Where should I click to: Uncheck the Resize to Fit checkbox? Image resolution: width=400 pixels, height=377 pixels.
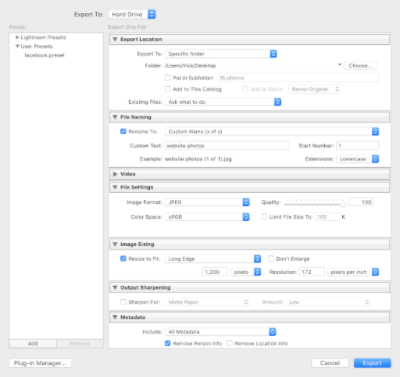click(x=123, y=259)
